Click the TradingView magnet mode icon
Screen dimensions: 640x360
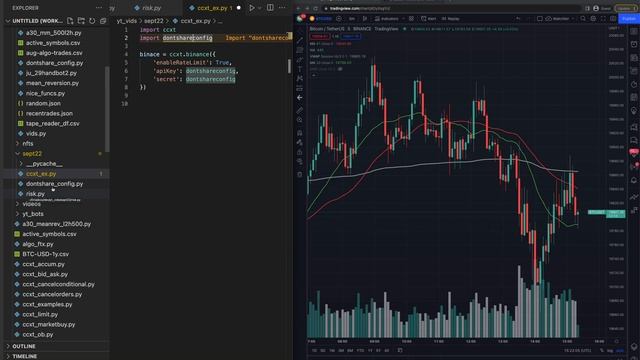[300, 133]
